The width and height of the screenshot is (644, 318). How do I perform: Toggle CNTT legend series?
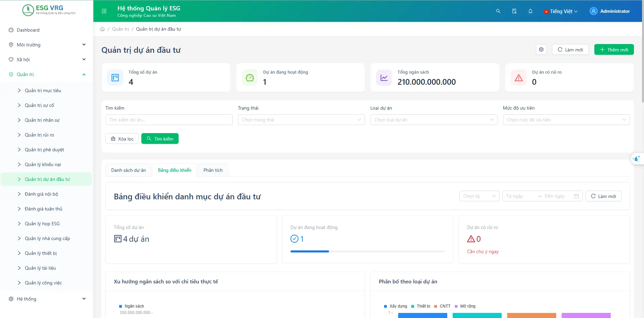click(443, 306)
